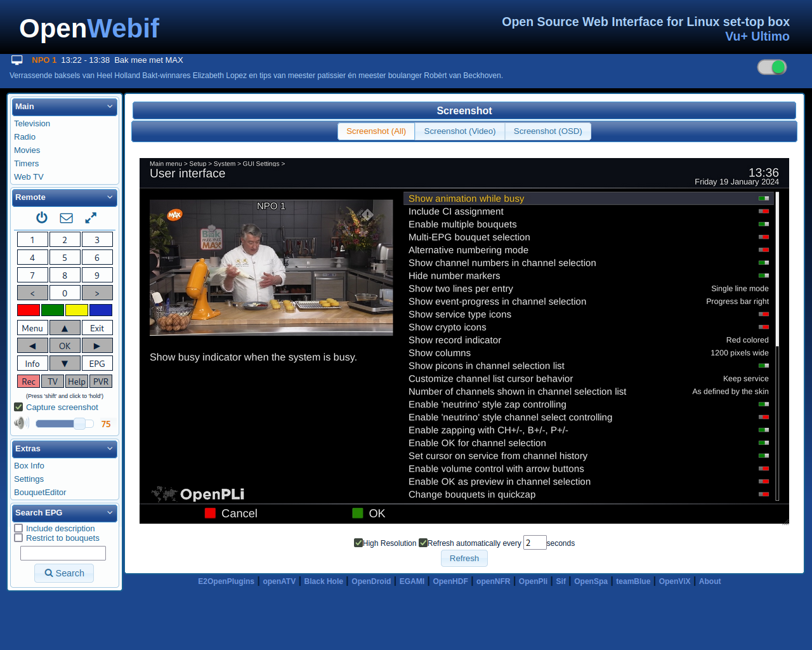Click the screenshot resize handle corner
Image resolution: width=812 pixels, height=650 pixels.
coord(785,522)
